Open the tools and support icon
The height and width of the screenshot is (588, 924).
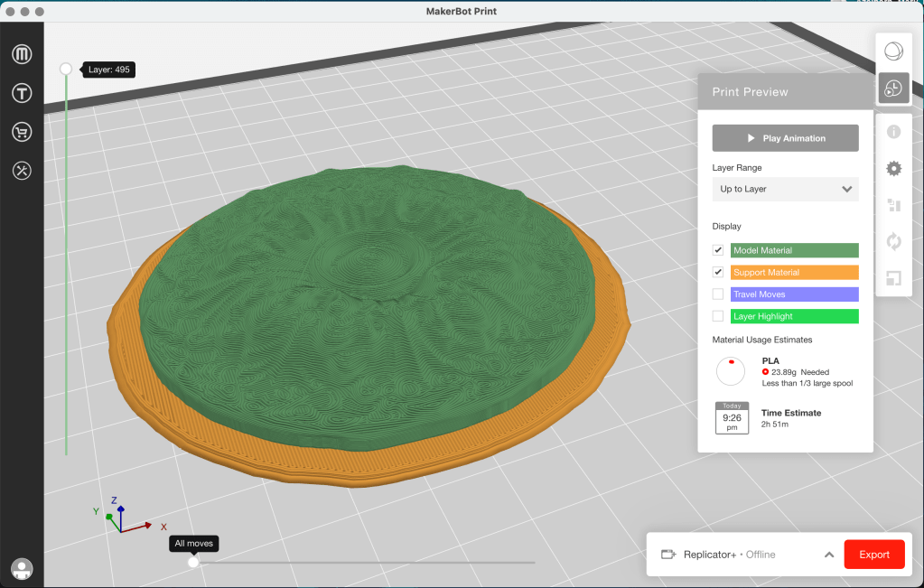[x=22, y=170]
